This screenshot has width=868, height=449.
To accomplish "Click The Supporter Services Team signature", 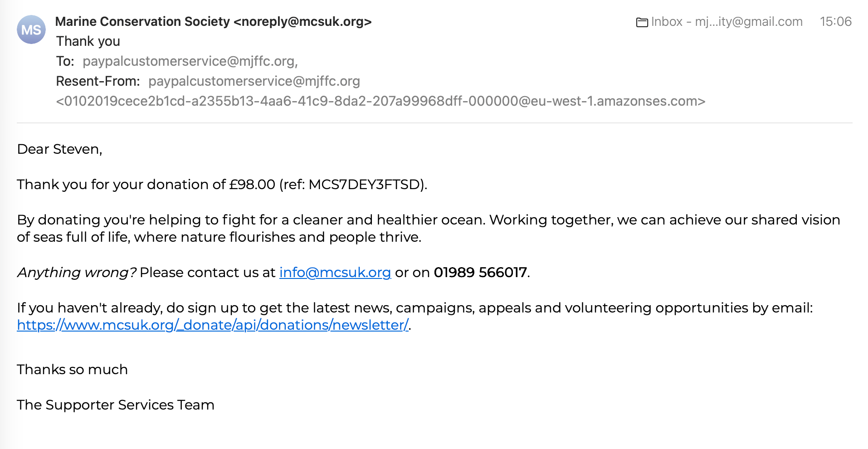I will tap(116, 405).
